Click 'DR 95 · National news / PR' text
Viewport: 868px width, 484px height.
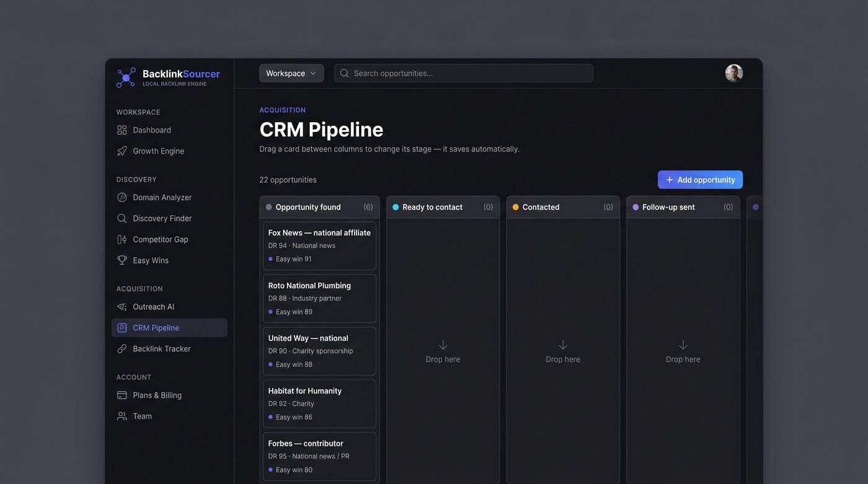(309, 457)
